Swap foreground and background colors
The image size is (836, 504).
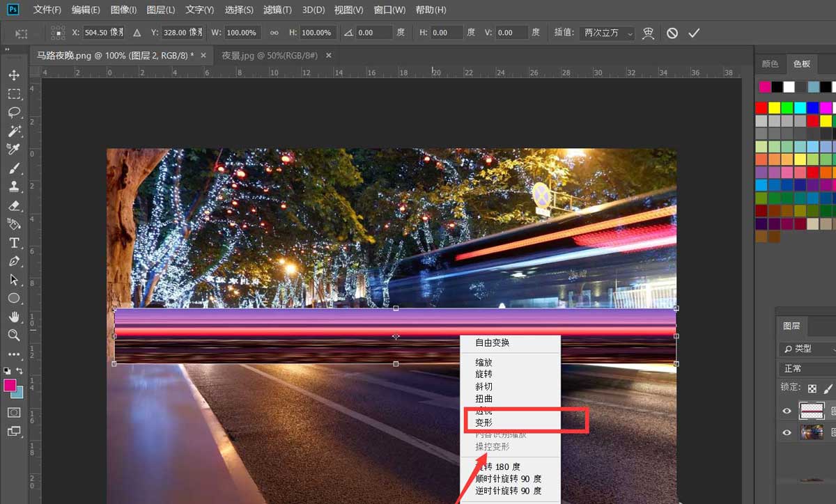point(20,370)
